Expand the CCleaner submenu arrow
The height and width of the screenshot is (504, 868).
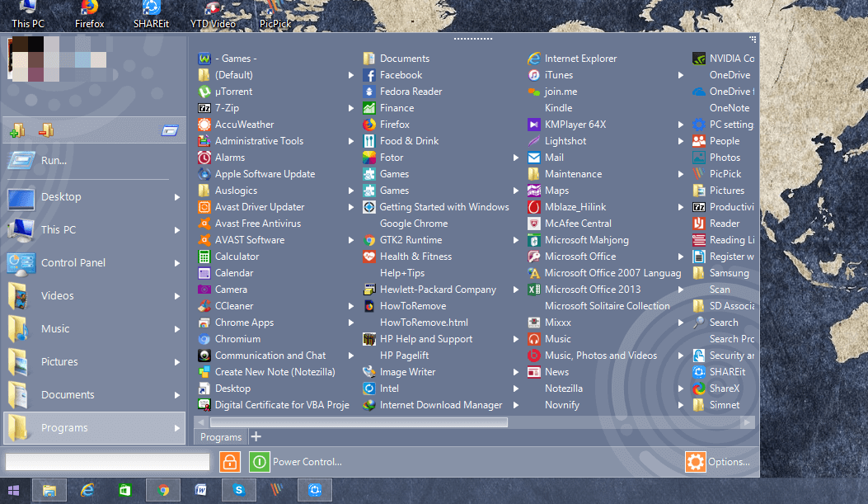[351, 306]
